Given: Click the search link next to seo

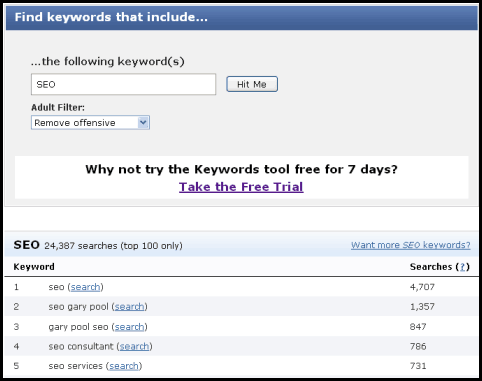Looking at the screenshot, I should click(x=85, y=287).
